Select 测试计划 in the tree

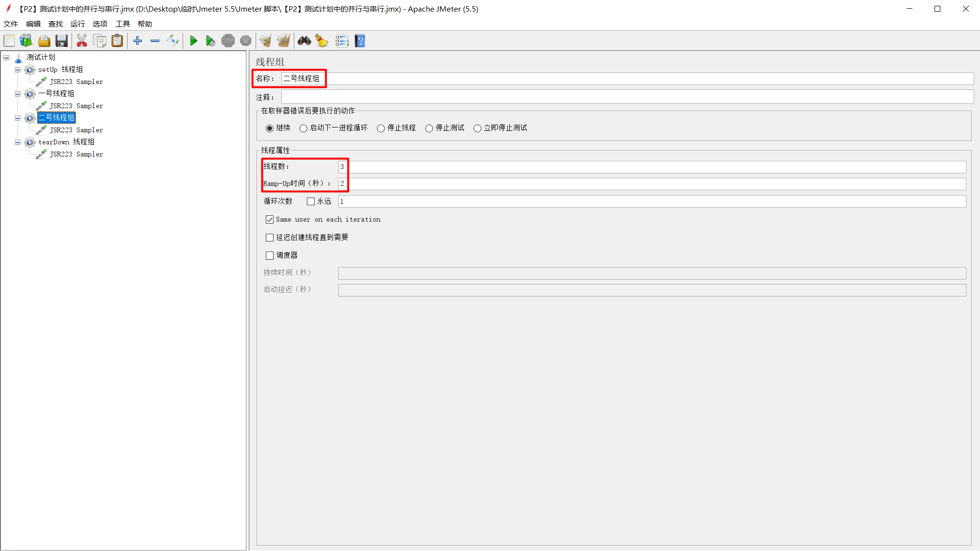pyautogui.click(x=41, y=57)
